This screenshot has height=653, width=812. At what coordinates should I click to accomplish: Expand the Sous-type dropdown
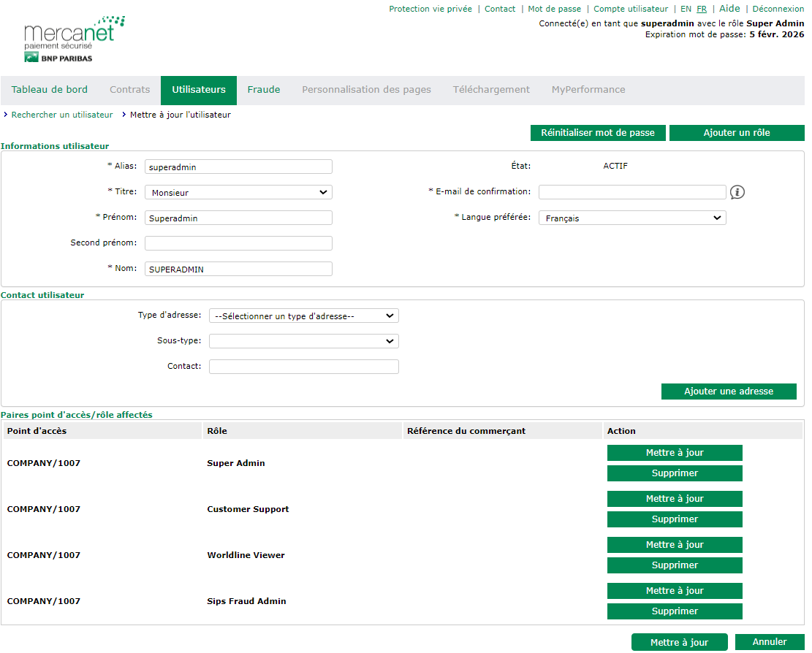[x=303, y=341]
